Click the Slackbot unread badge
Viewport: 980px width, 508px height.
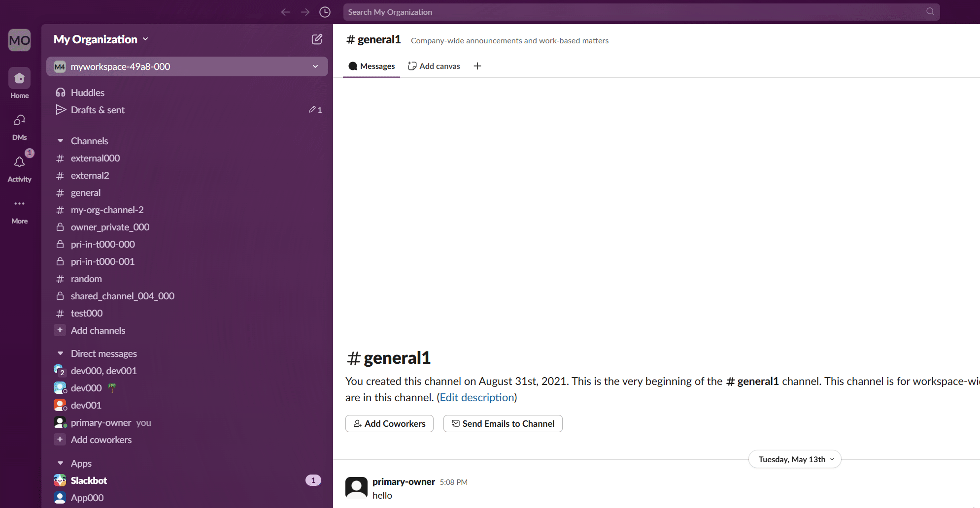[x=313, y=480]
